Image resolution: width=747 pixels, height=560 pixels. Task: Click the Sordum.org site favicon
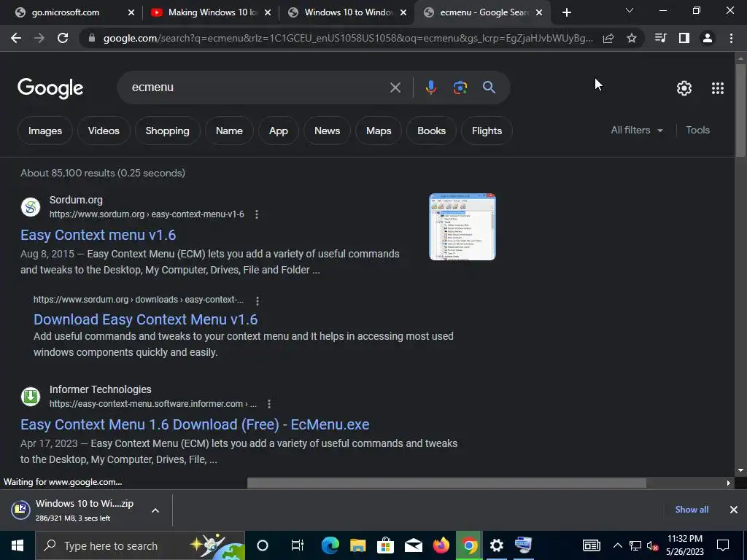31,207
